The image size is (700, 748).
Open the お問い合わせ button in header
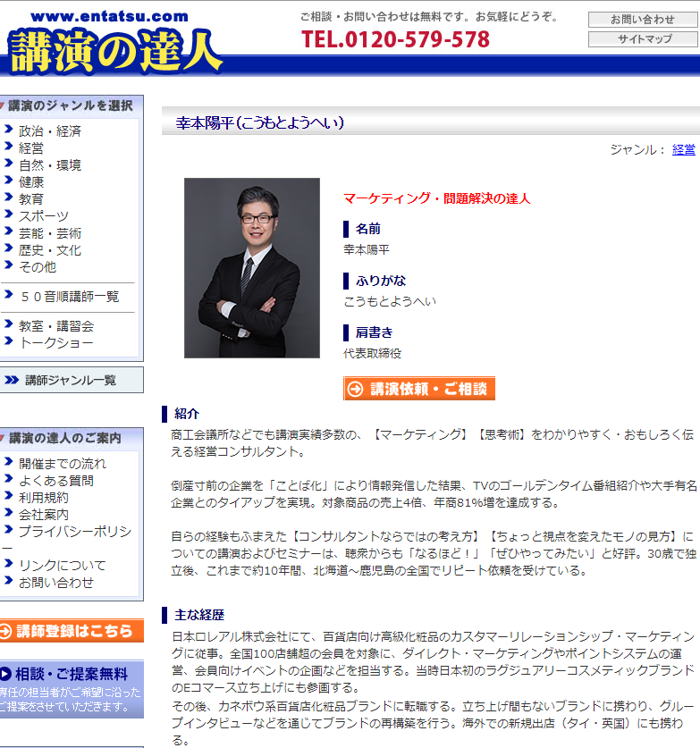point(642,20)
